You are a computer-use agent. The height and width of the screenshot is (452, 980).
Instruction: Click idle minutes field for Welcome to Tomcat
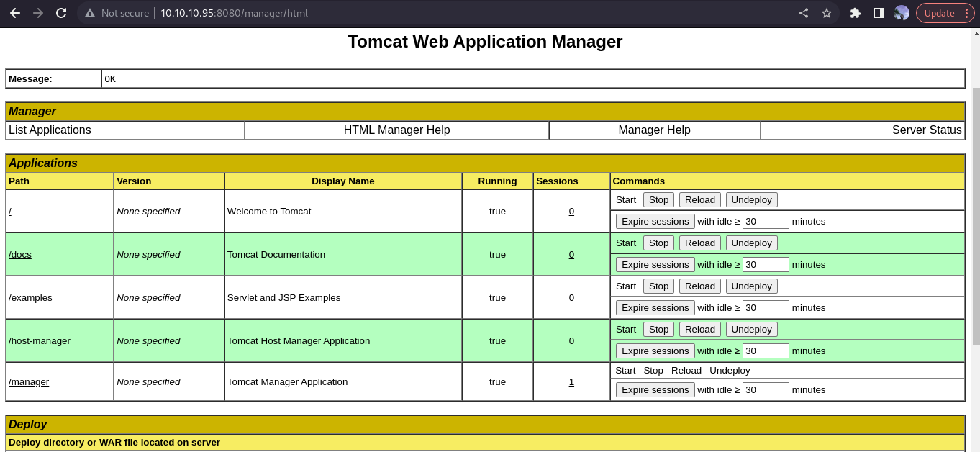[x=766, y=222]
